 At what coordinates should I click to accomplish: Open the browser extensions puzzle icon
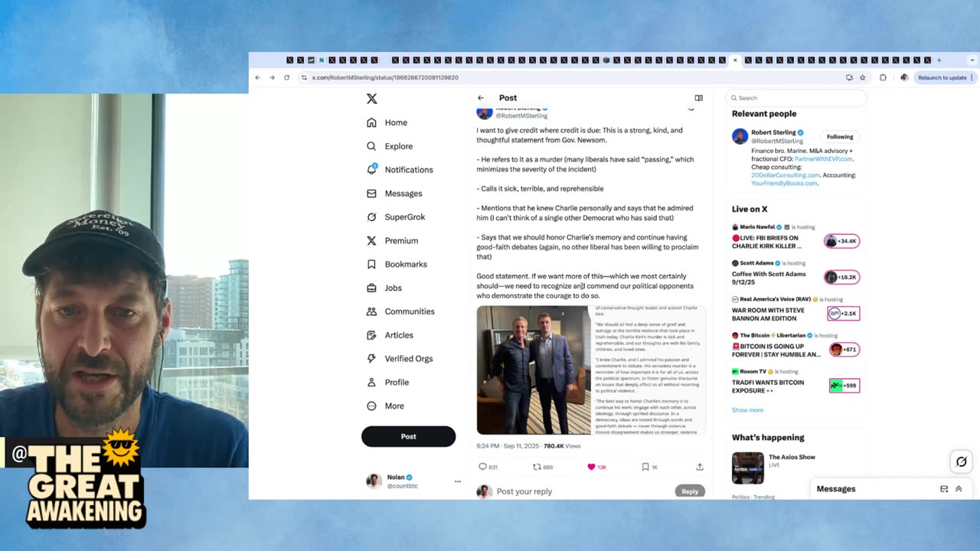(x=883, y=77)
